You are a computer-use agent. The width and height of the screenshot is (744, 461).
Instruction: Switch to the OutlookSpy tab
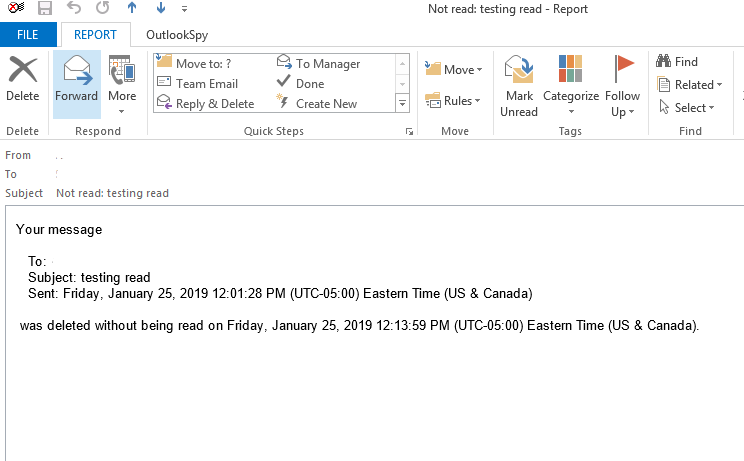177,35
